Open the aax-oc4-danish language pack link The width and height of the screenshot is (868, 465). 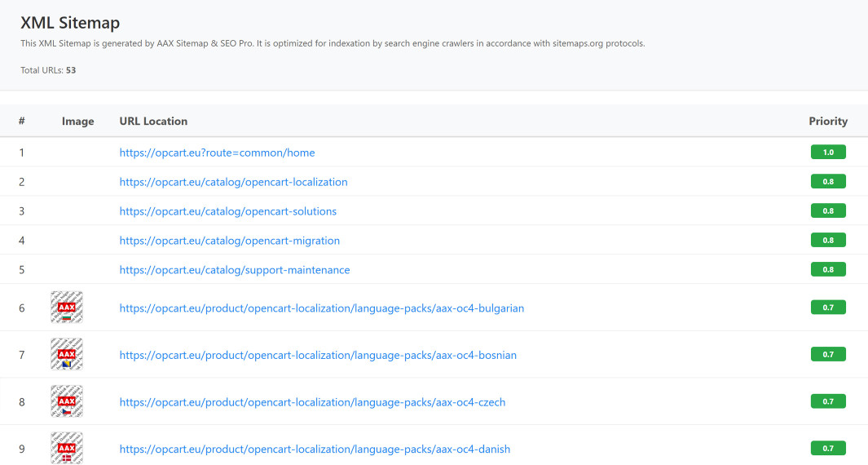pyautogui.click(x=315, y=449)
